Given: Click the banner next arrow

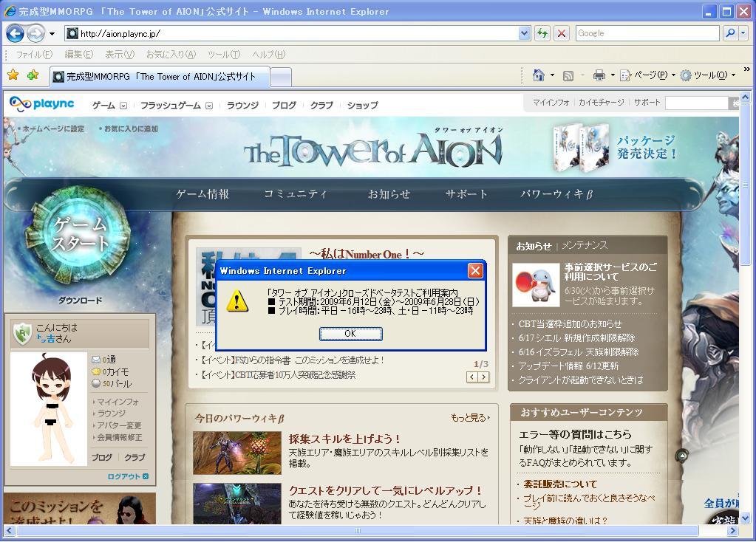Looking at the screenshot, I should coord(483,377).
